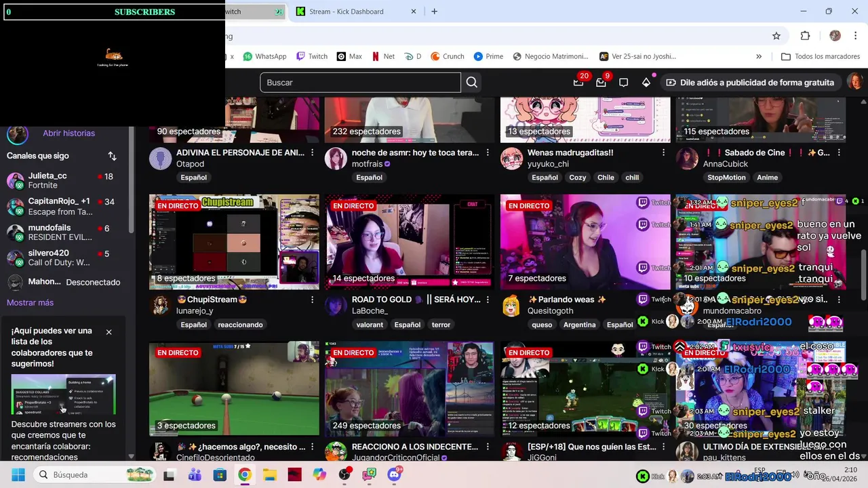Screen dimensions: 868x488
Task: Open Microsoft Teams from the taskbar
Action: click(195, 474)
